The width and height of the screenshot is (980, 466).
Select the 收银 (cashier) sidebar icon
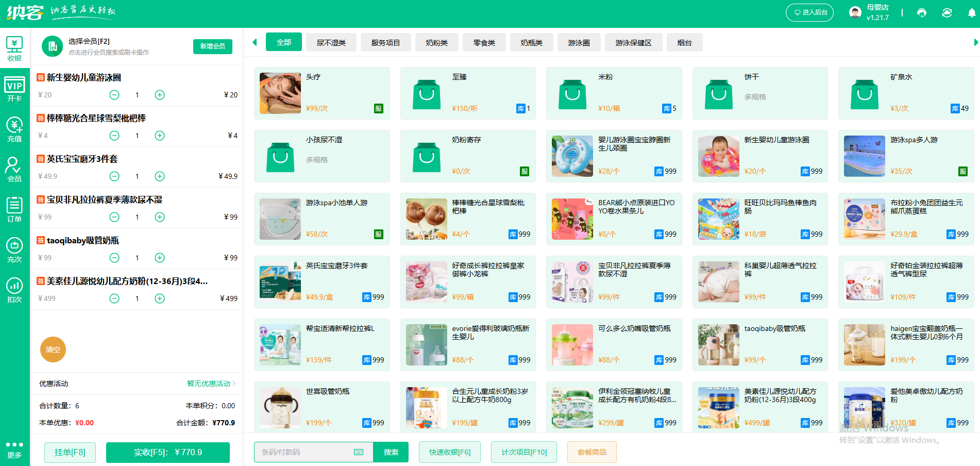coord(14,48)
